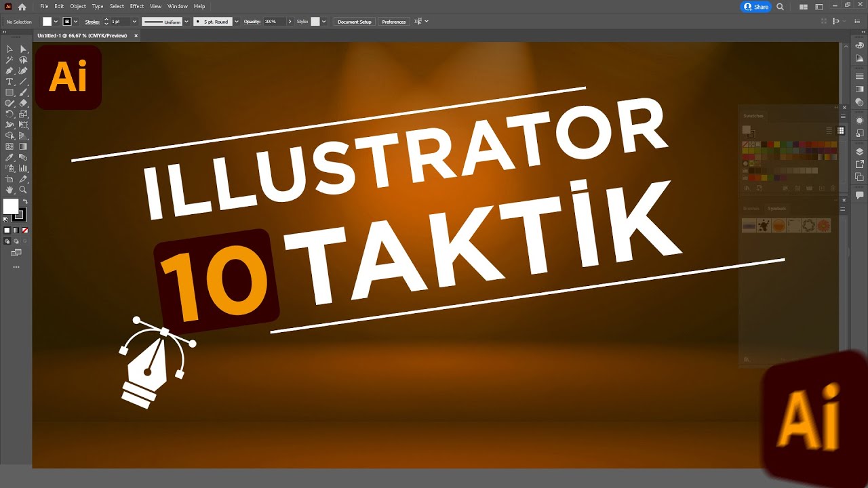Open the Search icon
The height and width of the screenshot is (488, 868).
(x=780, y=7)
